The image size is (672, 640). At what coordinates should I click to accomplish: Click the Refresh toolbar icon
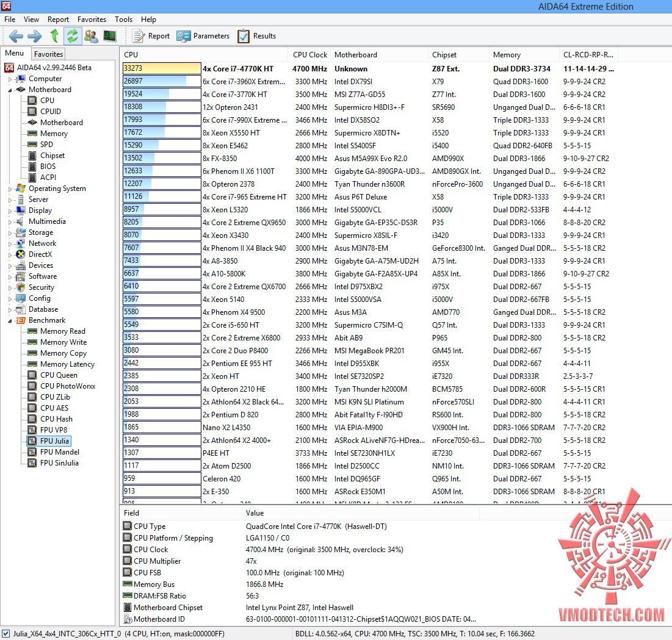73,36
